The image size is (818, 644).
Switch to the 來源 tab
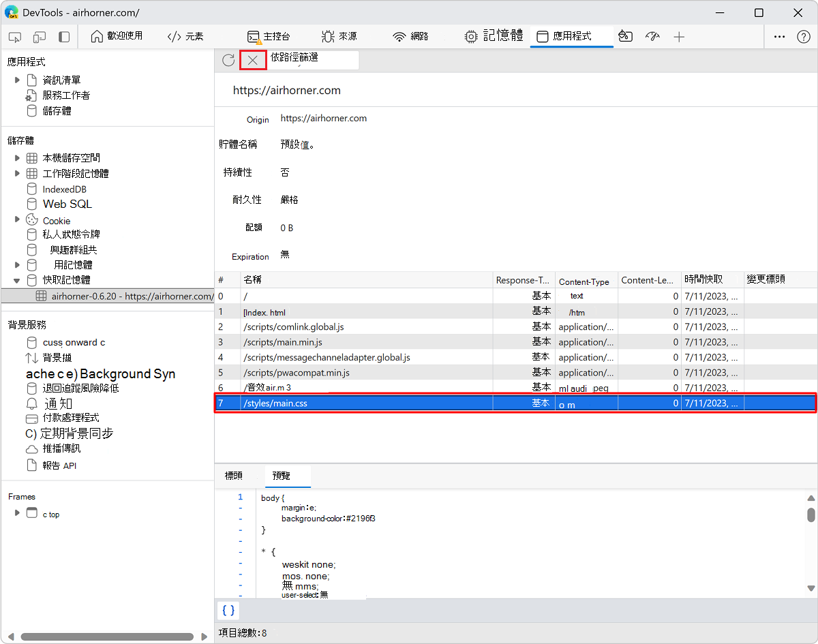point(339,36)
